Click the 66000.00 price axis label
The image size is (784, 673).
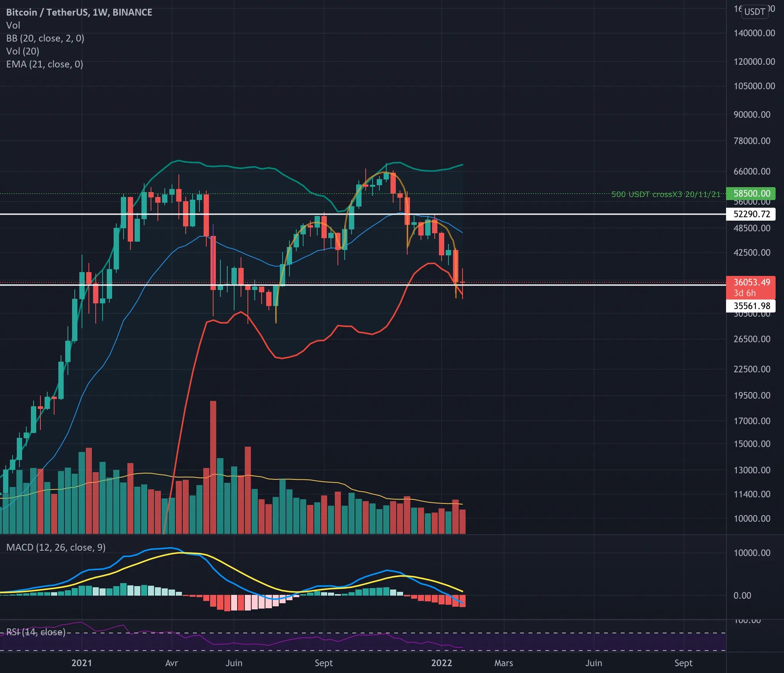coord(752,171)
